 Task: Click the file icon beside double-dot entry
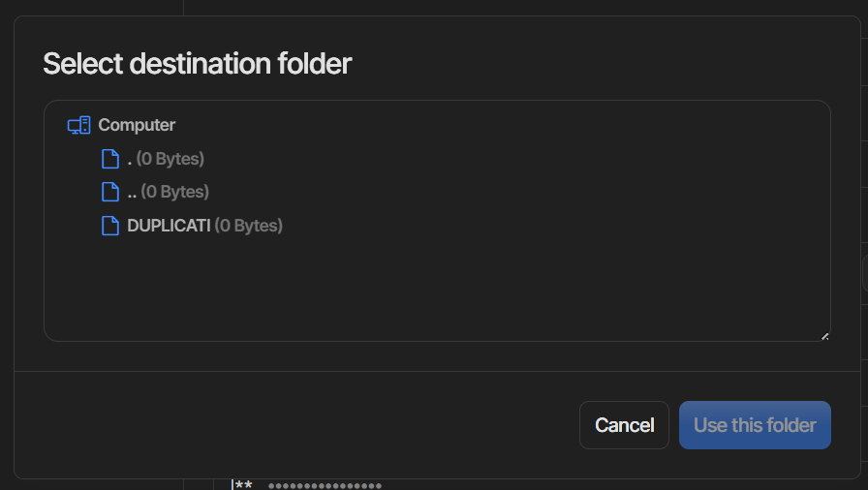(x=110, y=192)
